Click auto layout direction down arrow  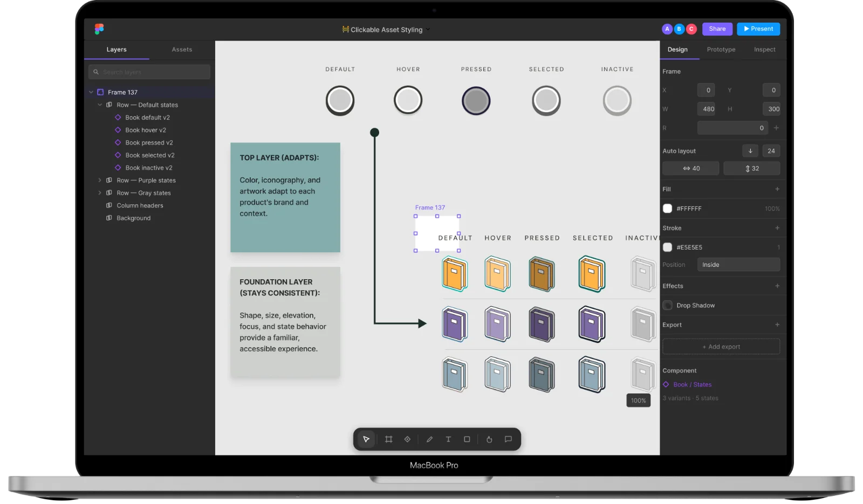pos(750,151)
